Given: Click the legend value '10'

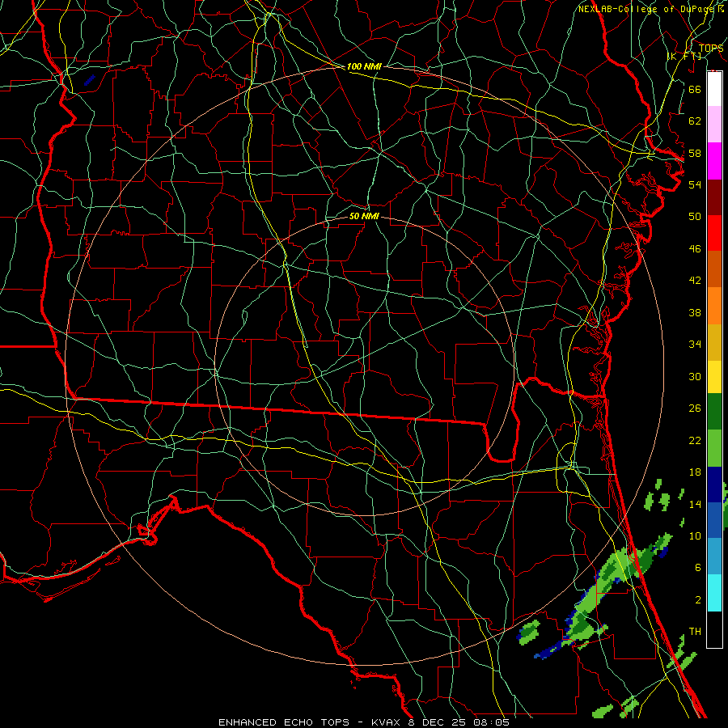Looking at the screenshot, I should coord(695,536).
